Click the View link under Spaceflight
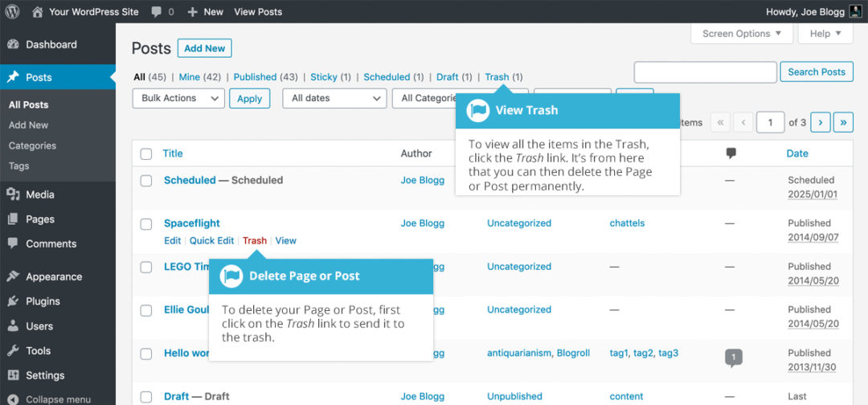Screen dimensions: 868x405 (x=285, y=241)
